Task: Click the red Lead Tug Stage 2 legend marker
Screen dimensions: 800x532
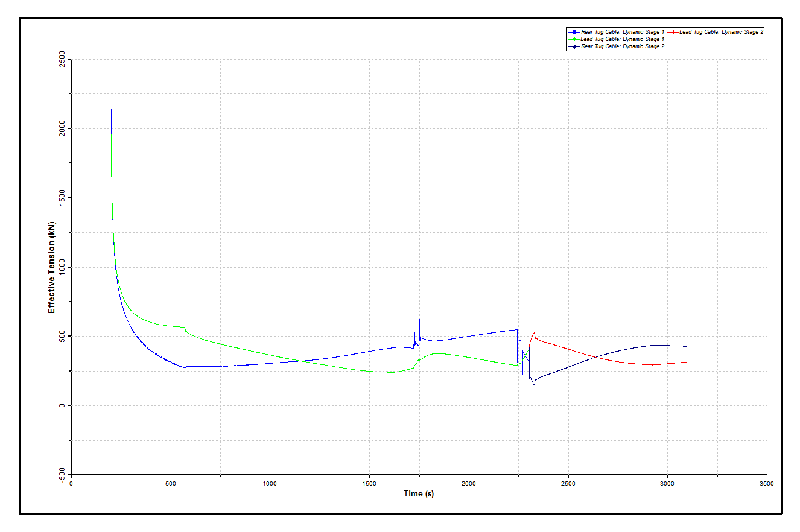Action: (x=673, y=31)
